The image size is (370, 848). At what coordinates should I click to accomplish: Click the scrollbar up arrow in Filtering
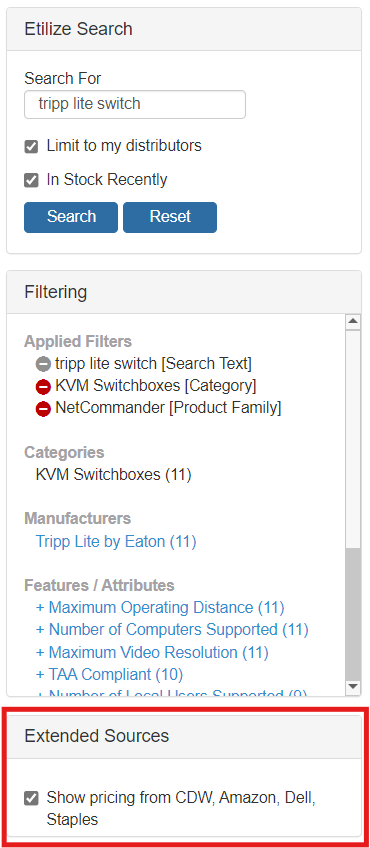tap(353, 322)
